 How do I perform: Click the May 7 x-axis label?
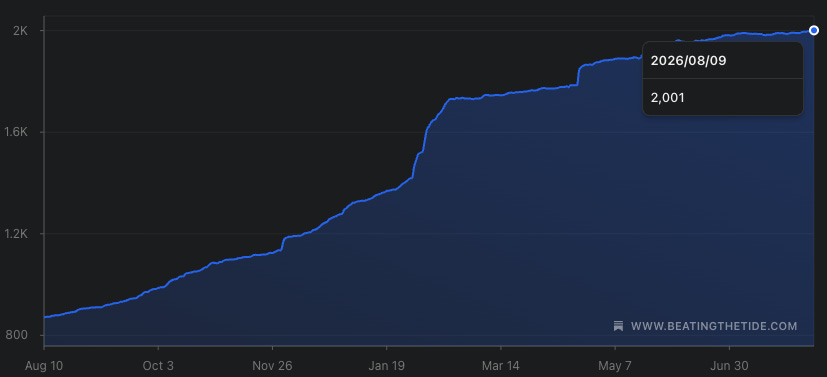tap(615, 365)
